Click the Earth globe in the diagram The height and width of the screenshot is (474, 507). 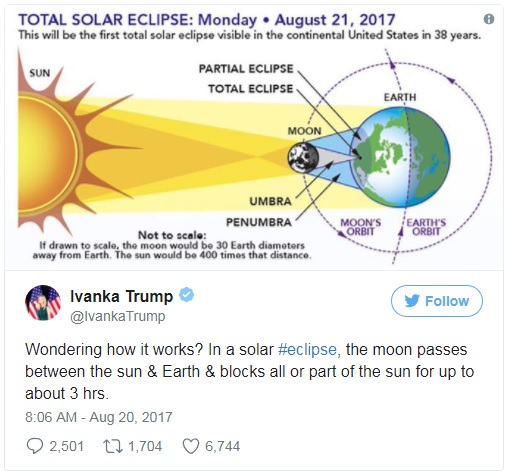tap(399, 157)
